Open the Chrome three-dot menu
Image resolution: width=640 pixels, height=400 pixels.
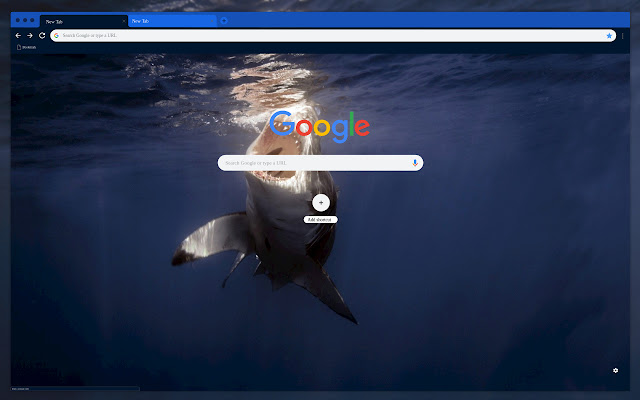(x=622, y=36)
